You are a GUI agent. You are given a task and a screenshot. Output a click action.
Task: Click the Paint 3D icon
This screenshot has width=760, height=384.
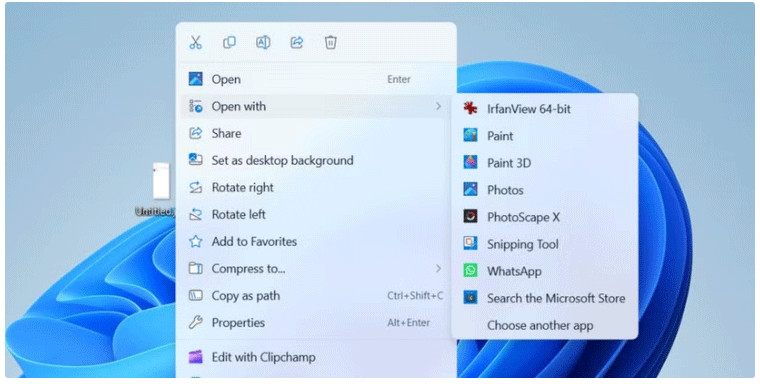[470, 162]
